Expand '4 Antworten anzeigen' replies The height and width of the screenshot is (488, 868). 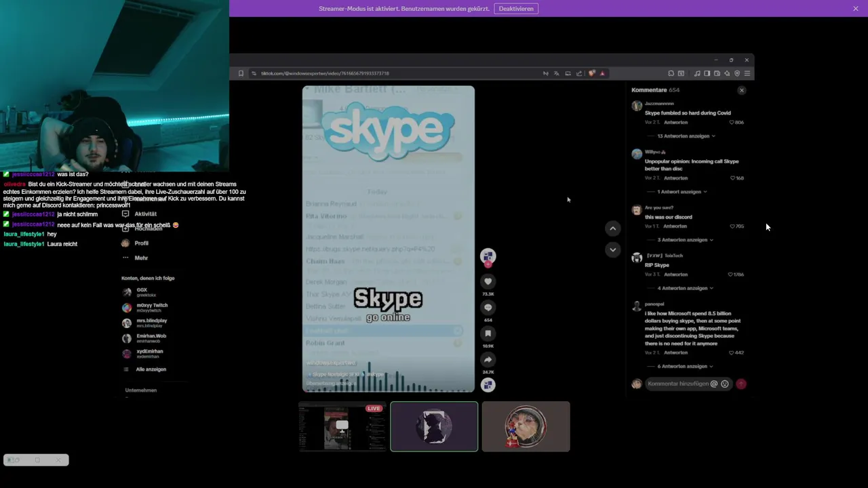(x=685, y=288)
